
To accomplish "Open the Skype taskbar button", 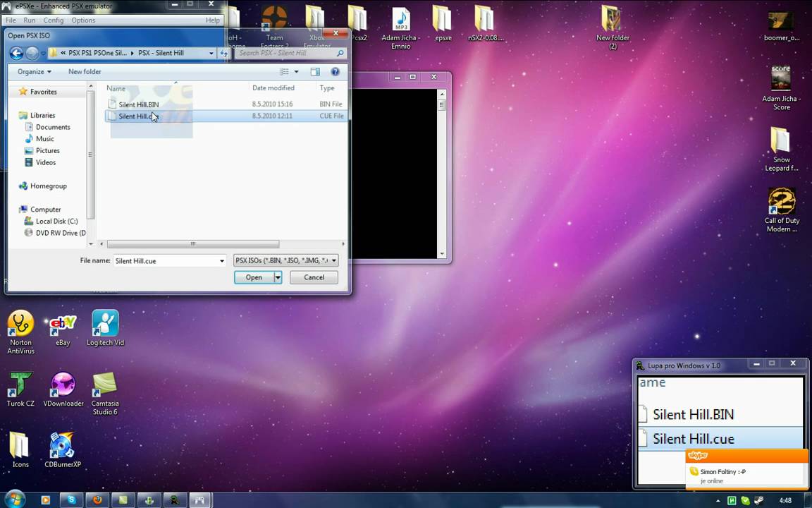I will (71, 500).
